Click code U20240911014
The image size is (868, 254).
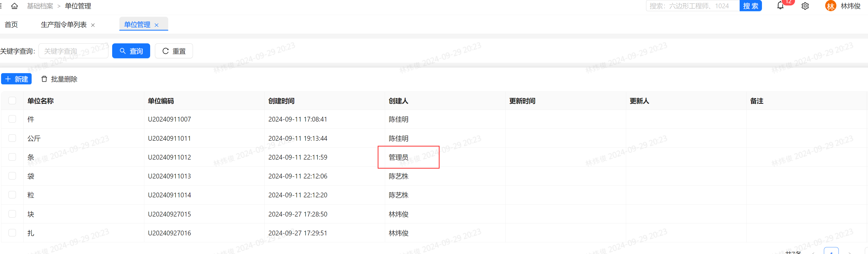pyautogui.click(x=170, y=195)
